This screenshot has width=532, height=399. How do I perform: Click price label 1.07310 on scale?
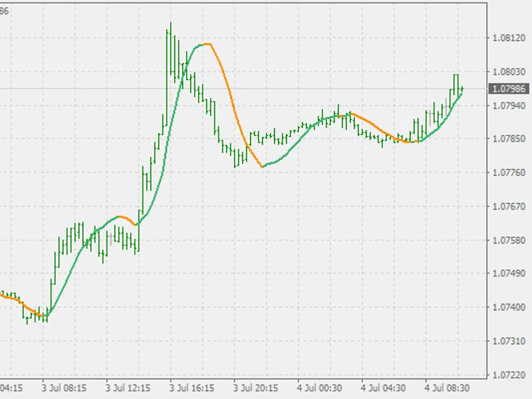pos(509,341)
